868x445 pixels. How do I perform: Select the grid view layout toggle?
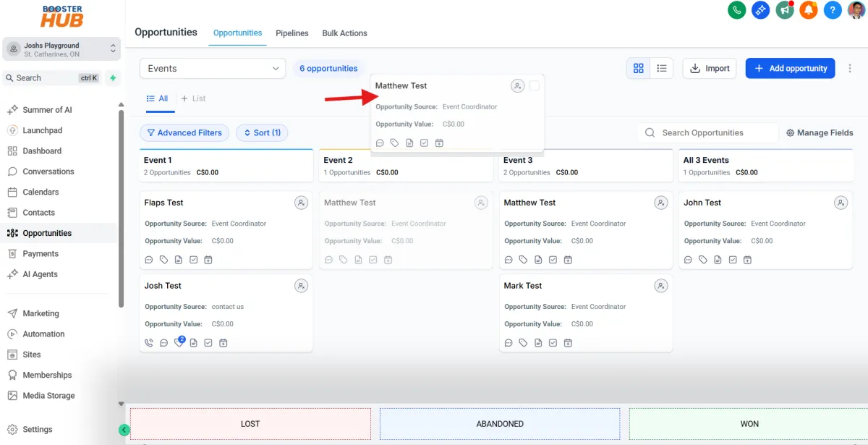point(639,68)
